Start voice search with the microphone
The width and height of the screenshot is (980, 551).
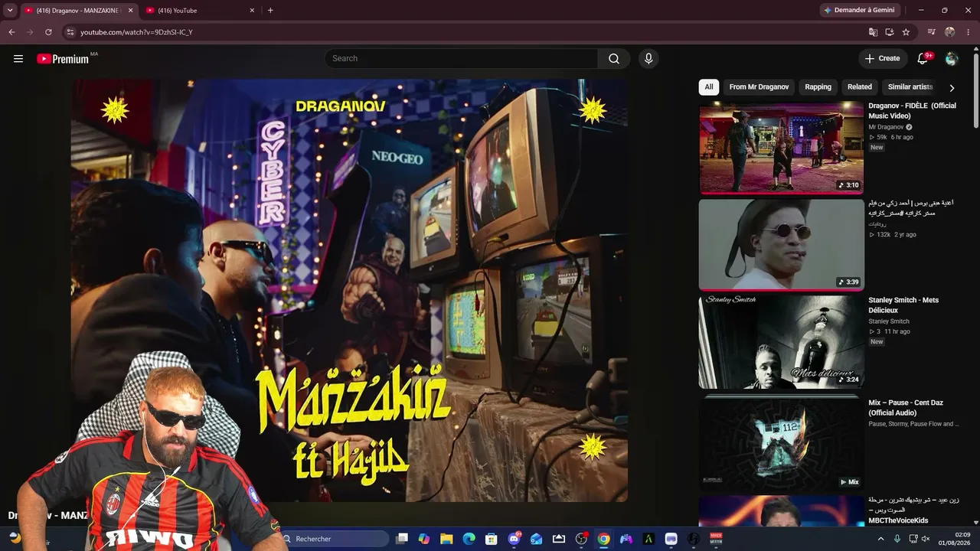(648, 59)
